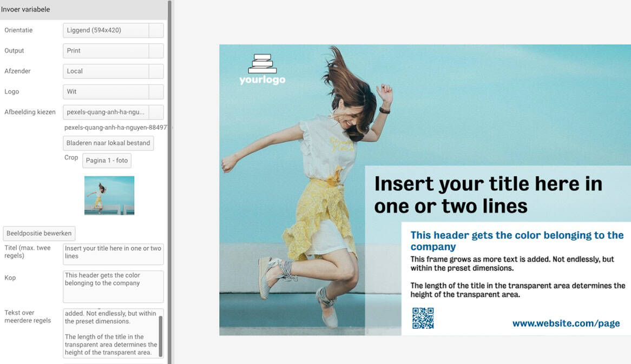631x364 pixels.
Task: Click the file name text 'pexels-quang-anh-ha-nguyen-88497'
Action: tap(116, 128)
